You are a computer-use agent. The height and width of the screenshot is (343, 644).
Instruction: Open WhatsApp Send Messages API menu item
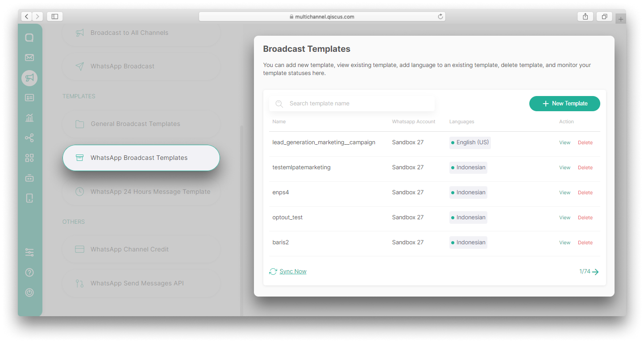click(141, 283)
